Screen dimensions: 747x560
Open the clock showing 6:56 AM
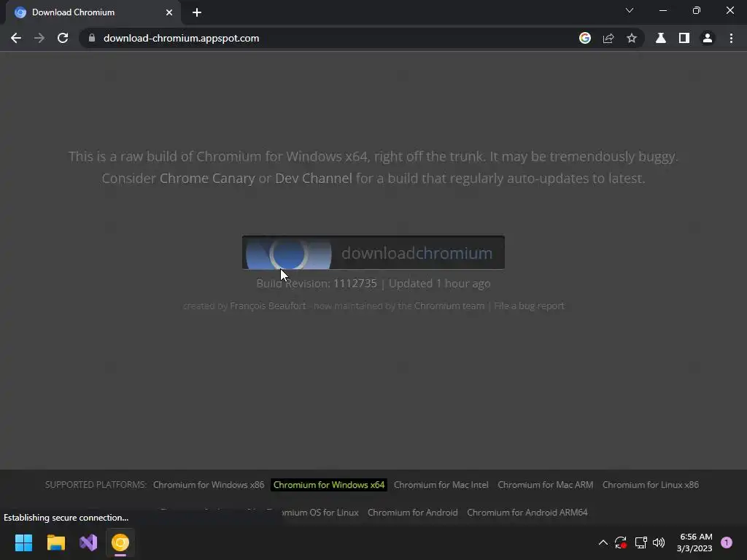(x=694, y=542)
